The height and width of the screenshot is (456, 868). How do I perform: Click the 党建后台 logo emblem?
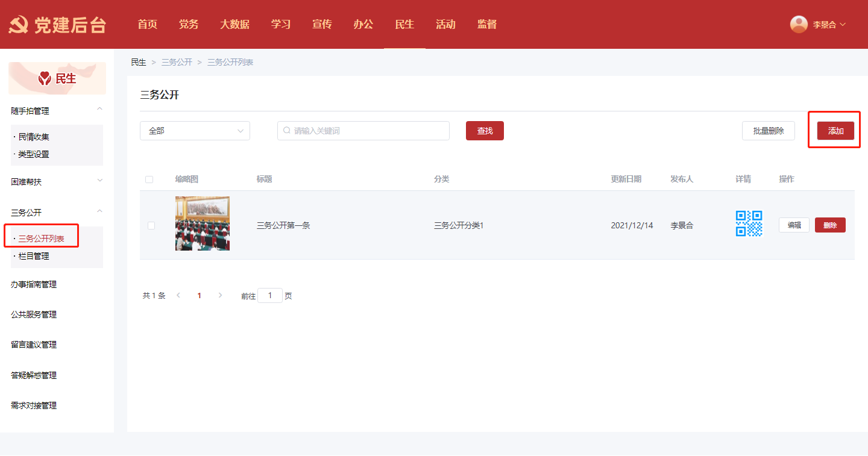tap(19, 25)
